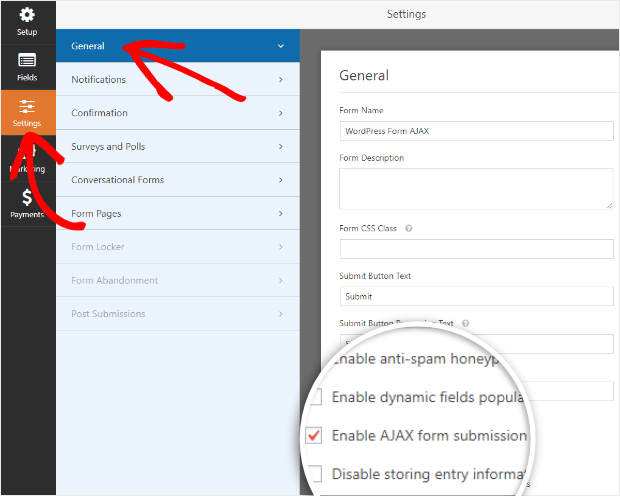Open the Confirmation settings section
The width and height of the screenshot is (620, 496).
click(x=178, y=113)
